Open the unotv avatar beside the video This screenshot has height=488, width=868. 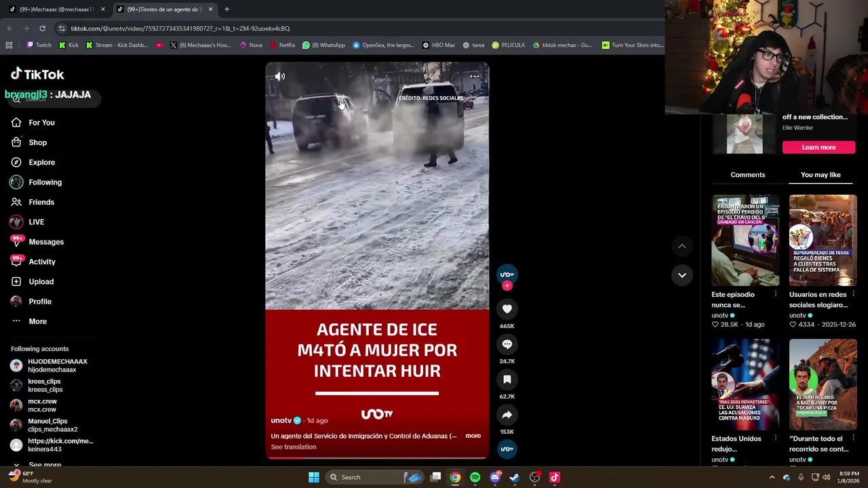(507, 274)
